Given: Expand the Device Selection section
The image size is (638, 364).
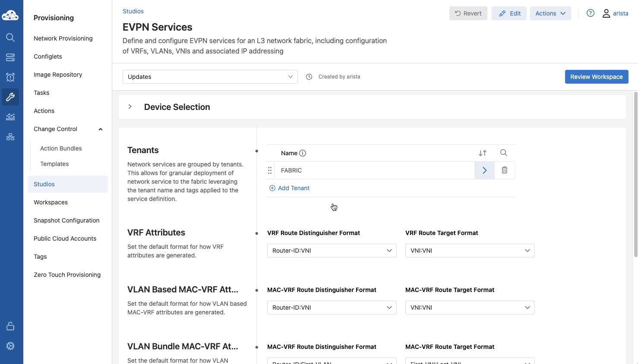Looking at the screenshot, I should click(x=130, y=107).
